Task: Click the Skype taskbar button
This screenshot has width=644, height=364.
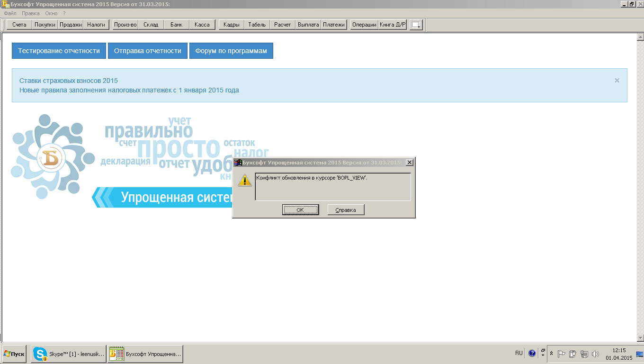Action: coord(68,354)
